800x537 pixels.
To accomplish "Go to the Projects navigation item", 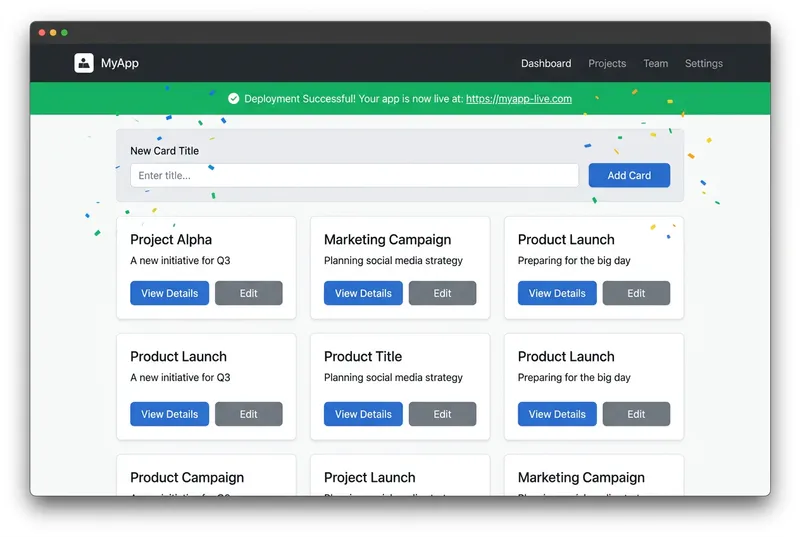I will pos(607,63).
